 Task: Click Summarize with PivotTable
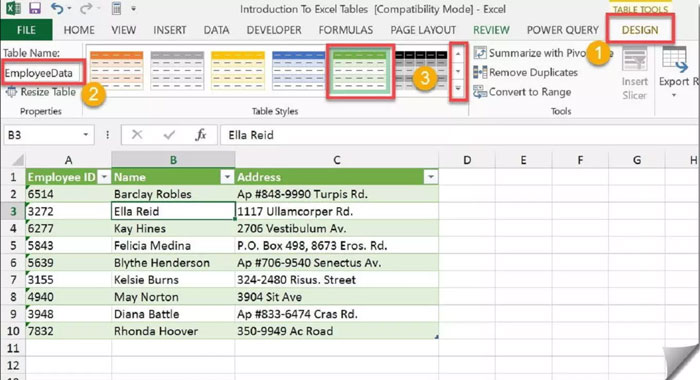542,53
